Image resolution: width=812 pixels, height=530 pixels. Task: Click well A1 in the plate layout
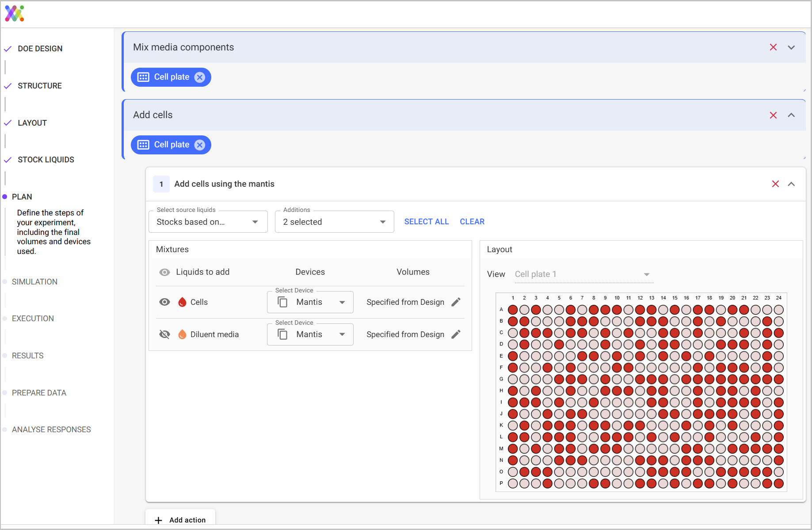(513, 310)
